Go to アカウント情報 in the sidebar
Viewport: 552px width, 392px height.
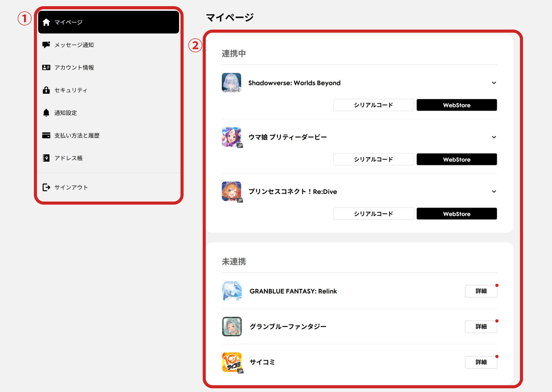click(108, 67)
